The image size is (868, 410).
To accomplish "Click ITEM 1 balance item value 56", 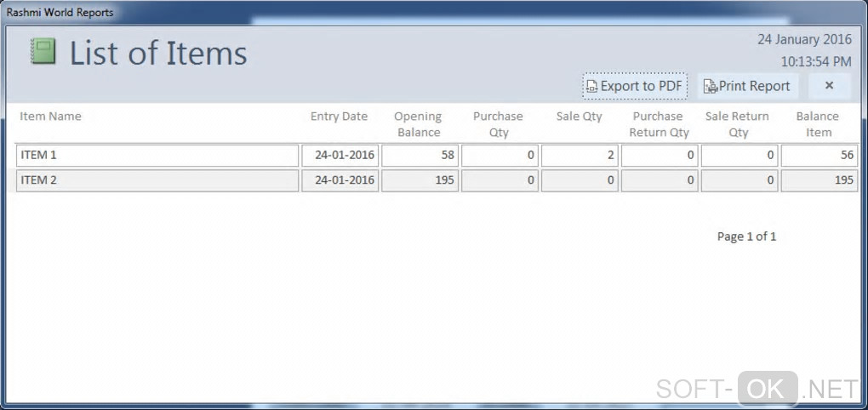I will click(x=819, y=156).
